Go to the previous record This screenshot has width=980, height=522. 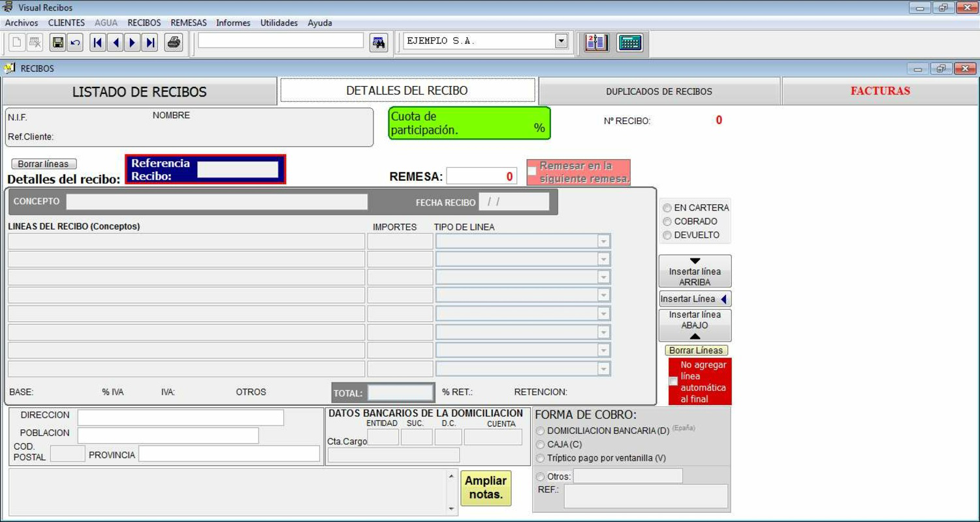coord(116,43)
